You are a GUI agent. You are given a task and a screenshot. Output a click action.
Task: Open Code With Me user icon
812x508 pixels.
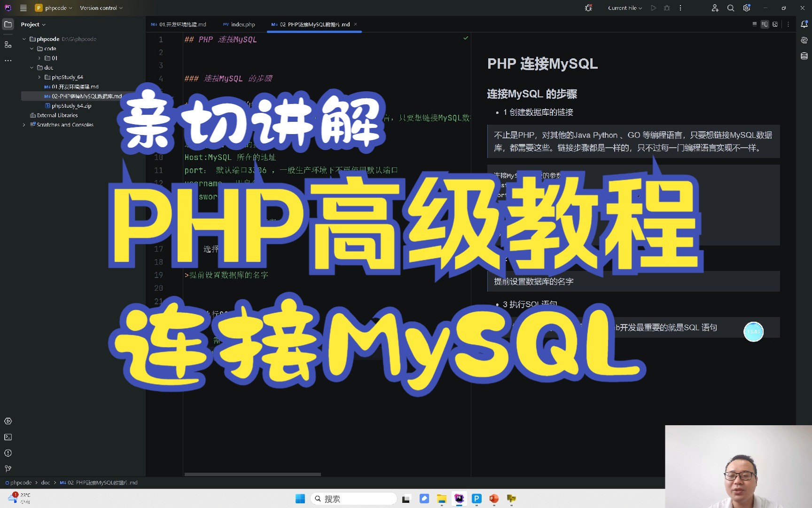[x=715, y=8]
